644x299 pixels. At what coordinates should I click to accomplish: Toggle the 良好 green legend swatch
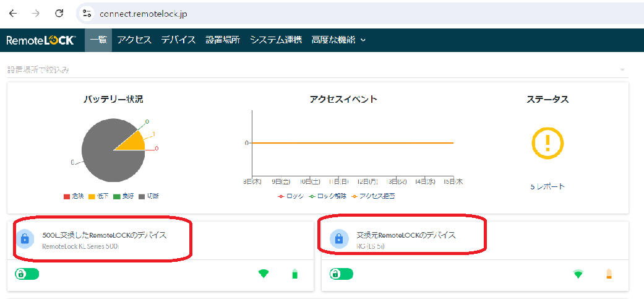point(117,196)
